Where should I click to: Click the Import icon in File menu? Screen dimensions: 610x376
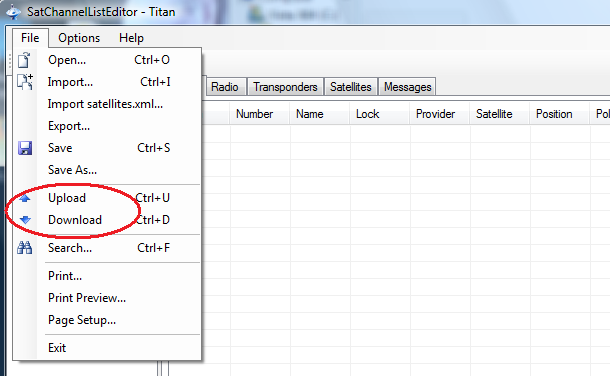(x=25, y=82)
